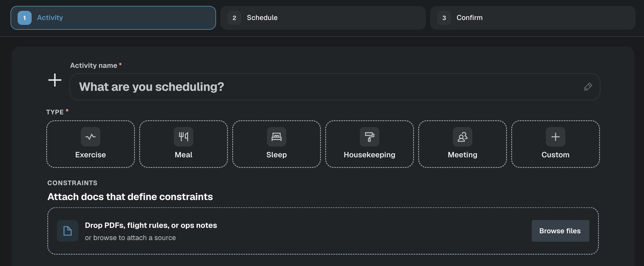The width and height of the screenshot is (644, 266).
Task: Pick the Sleep type option
Action: pos(277,144)
